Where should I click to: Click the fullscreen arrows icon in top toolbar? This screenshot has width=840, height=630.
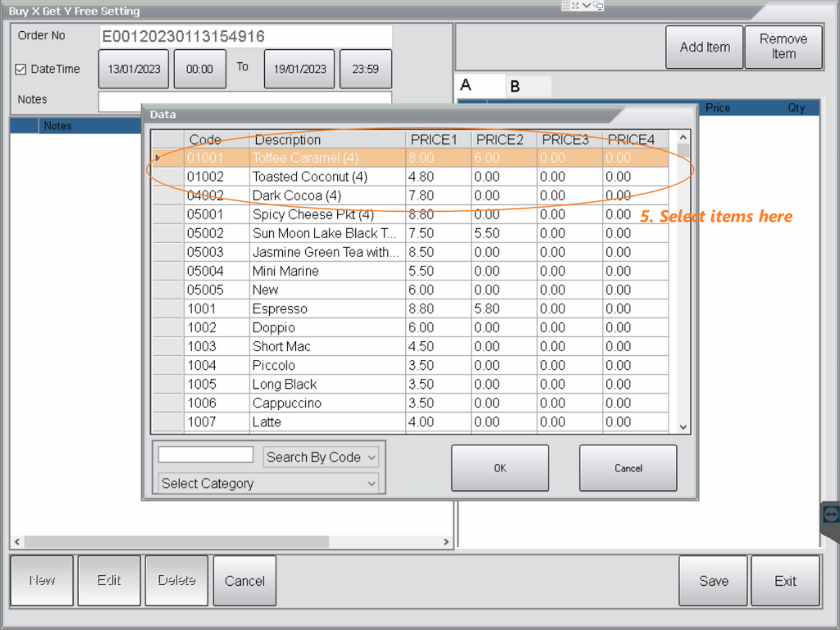[x=576, y=5]
